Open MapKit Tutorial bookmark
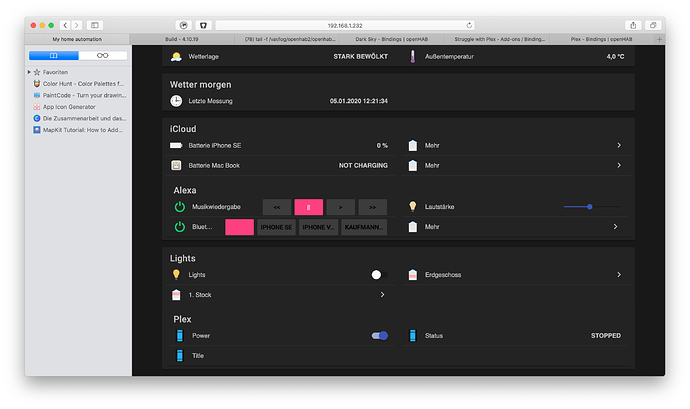The height and width of the screenshot is (409, 690). tap(78, 130)
